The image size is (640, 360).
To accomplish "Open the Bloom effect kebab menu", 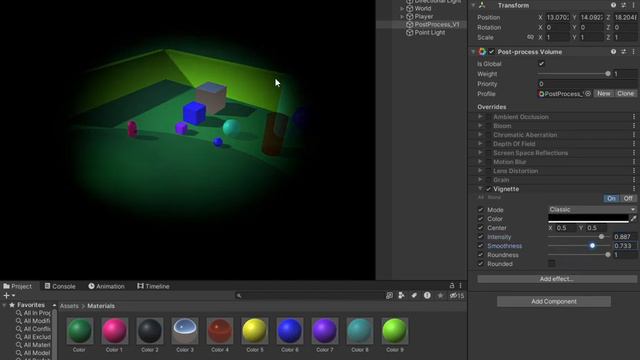I will [634, 126].
